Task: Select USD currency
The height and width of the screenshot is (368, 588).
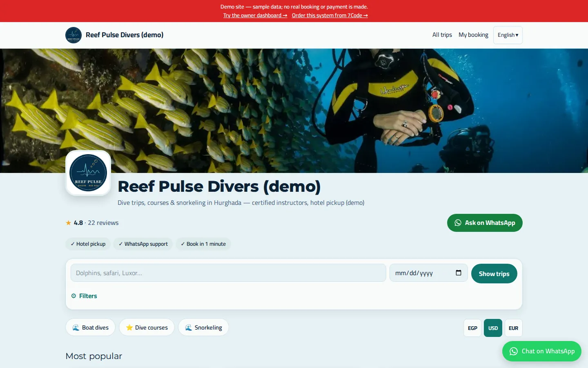Action: (493, 328)
